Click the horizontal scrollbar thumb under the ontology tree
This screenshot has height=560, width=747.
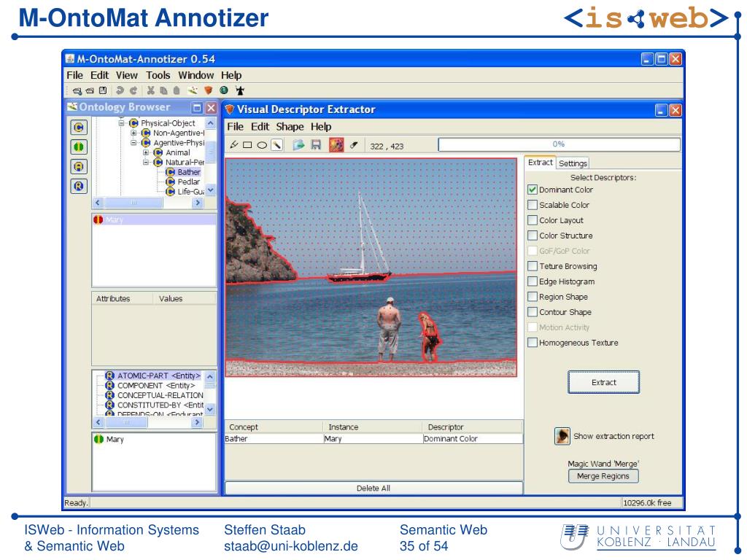pyautogui.click(x=134, y=203)
